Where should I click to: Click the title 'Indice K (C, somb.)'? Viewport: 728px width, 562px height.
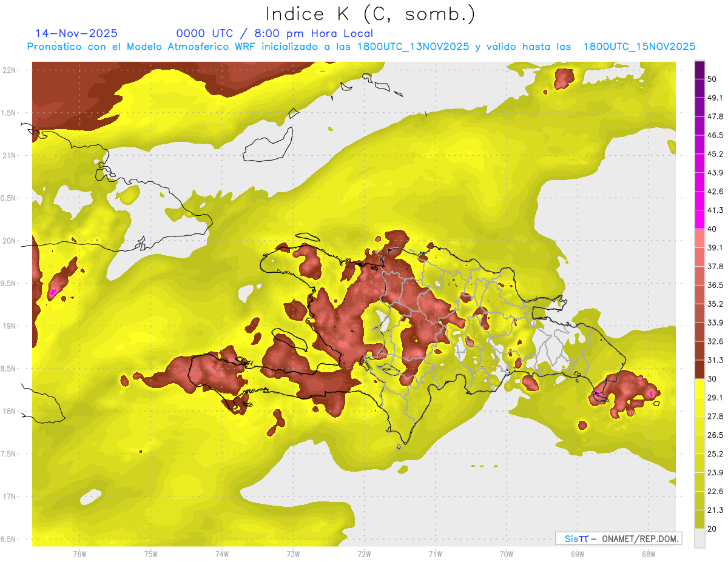370,14
